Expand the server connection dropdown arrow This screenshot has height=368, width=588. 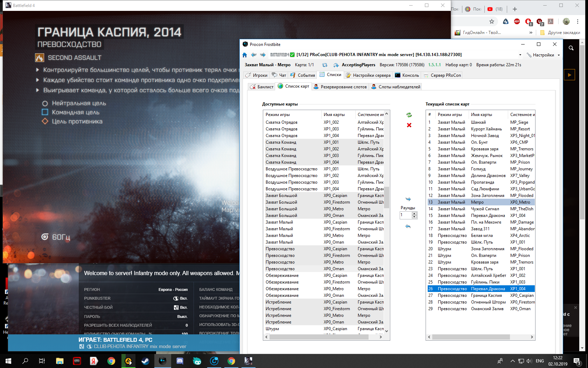coord(520,55)
